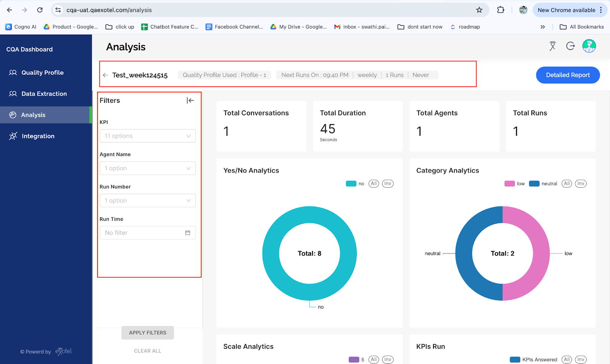Toggle the Inv pill on Category Analytics

click(x=581, y=184)
